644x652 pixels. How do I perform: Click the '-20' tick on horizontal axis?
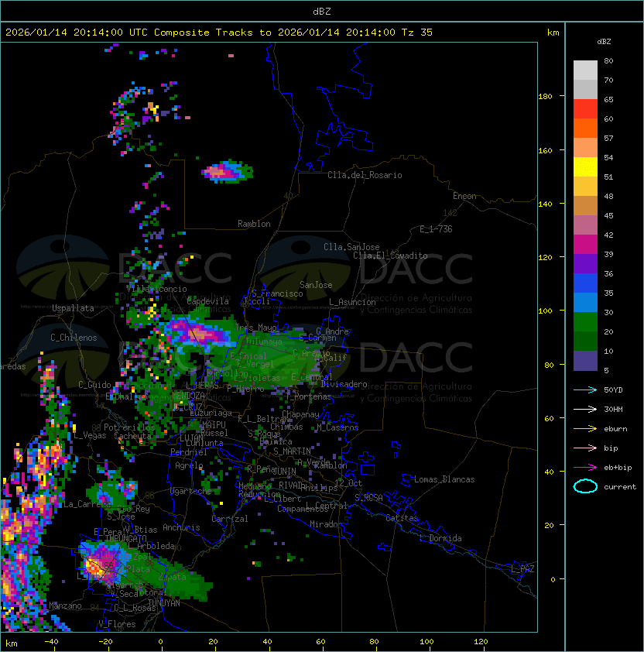[105, 642]
